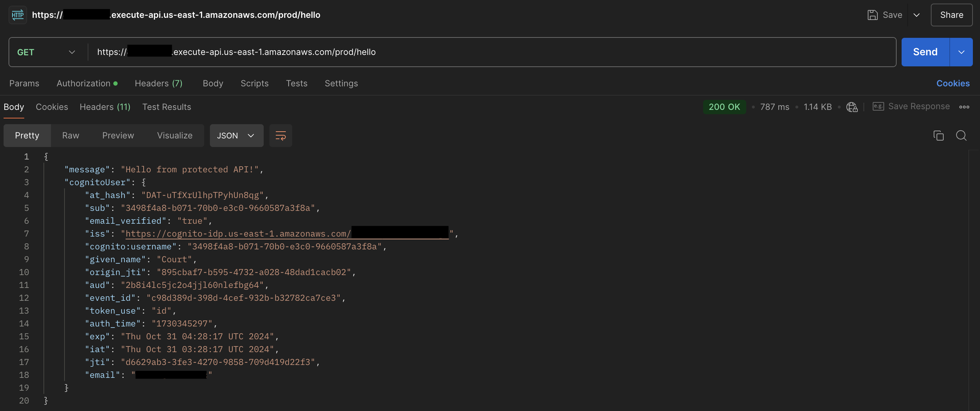Click the 1.14 KB response size
Viewport: 980px width, 411px height.
tap(817, 107)
